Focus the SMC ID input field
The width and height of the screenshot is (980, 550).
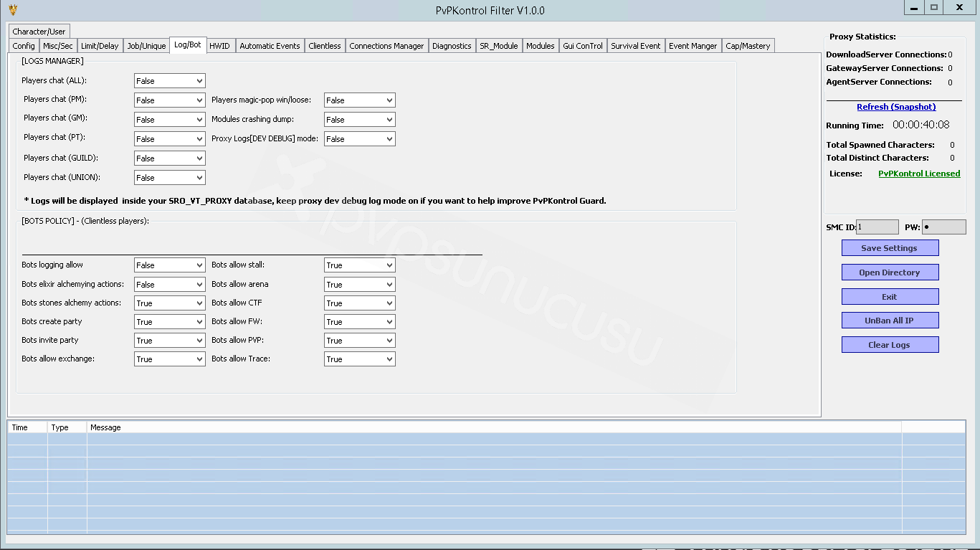[x=877, y=227]
